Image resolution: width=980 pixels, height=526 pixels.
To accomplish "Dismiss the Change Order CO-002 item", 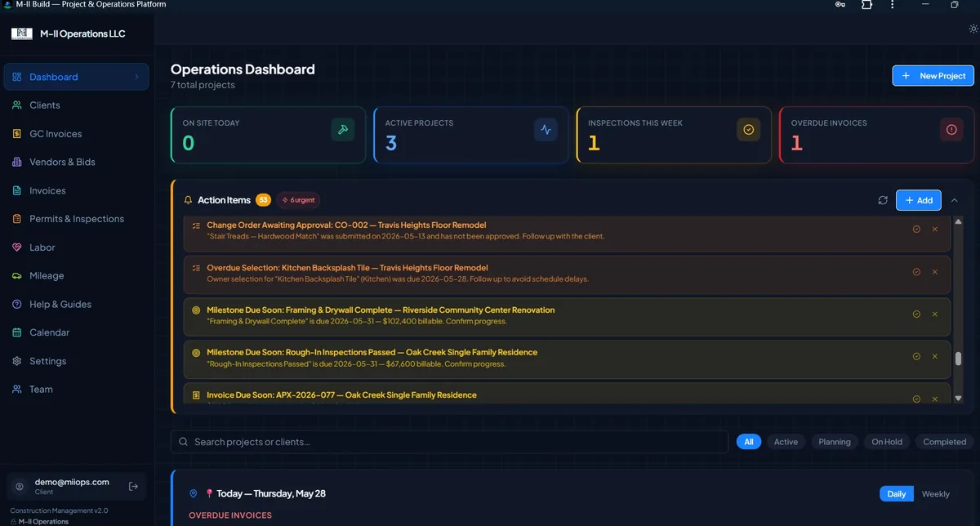I will pos(935,230).
